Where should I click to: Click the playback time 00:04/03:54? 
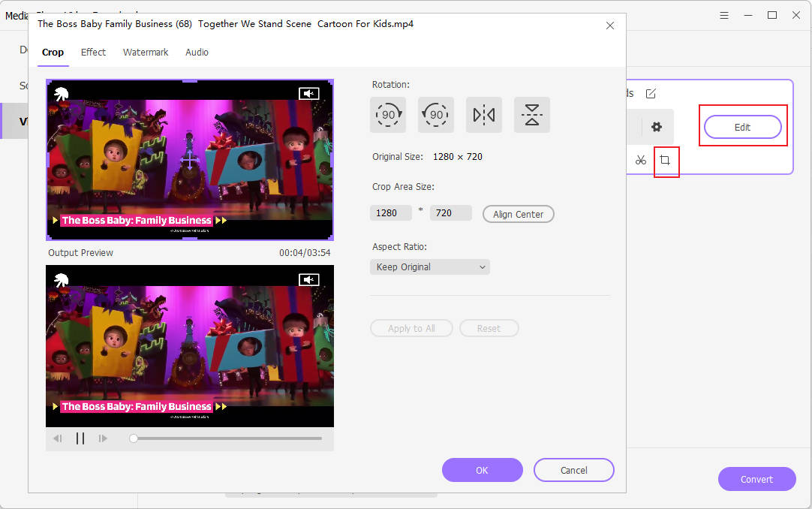(305, 253)
